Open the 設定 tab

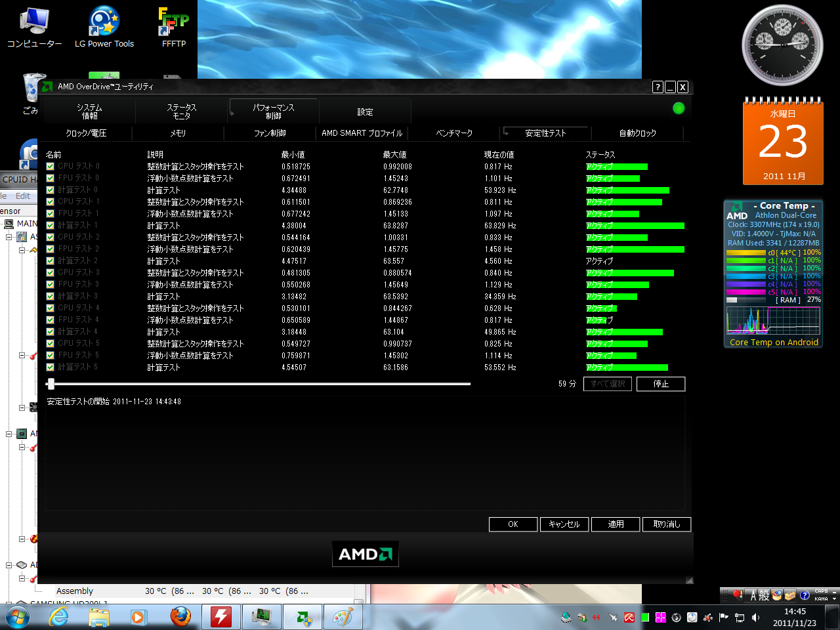point(366,112)
